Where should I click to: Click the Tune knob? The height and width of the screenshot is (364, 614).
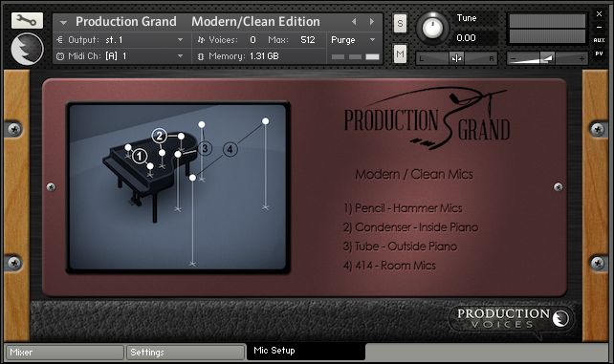tap(432, 28)
